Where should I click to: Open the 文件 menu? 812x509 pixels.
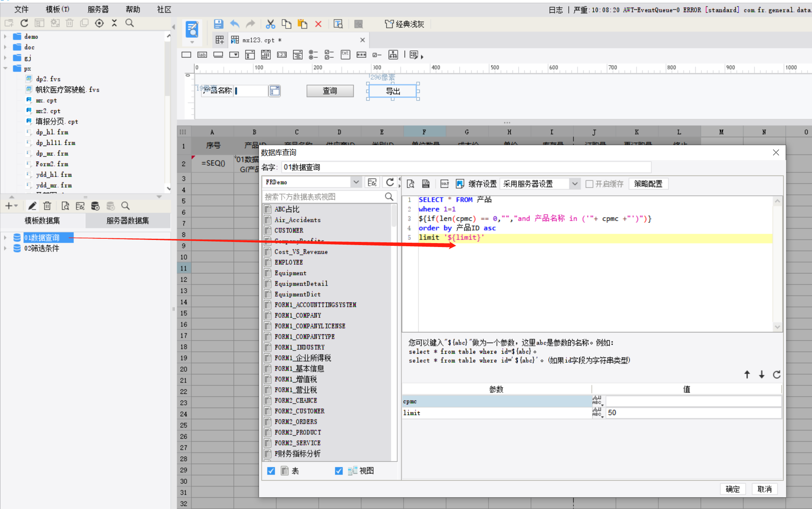(x=21, y=9)
